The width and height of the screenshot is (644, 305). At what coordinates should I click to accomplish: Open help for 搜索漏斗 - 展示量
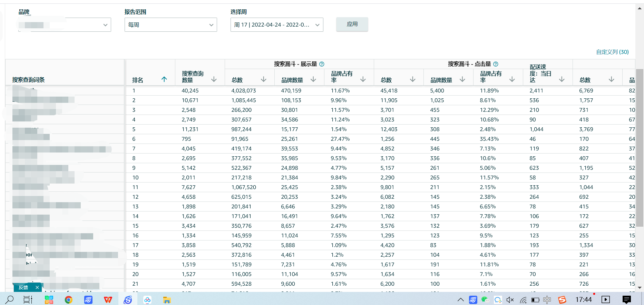tap(322, 64)
